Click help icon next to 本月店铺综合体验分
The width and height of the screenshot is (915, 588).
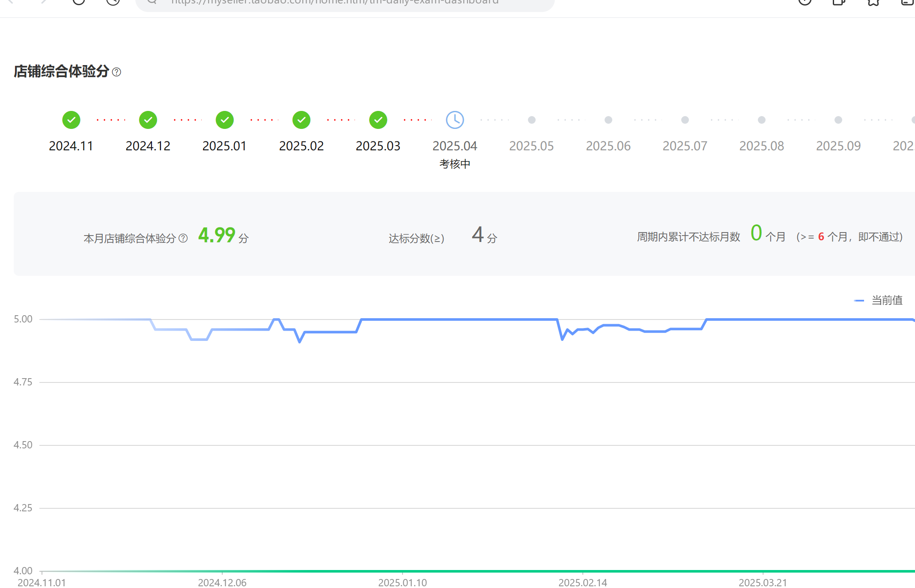[183, 238]
